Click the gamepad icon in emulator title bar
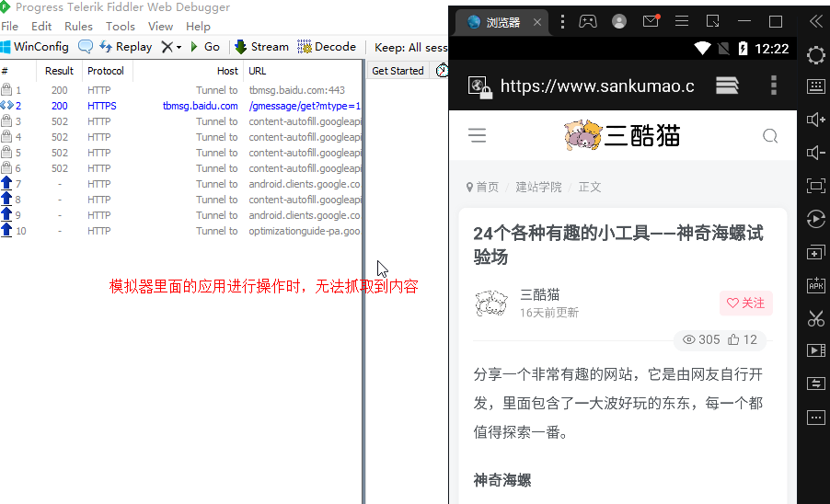Image resolution: width=830 pixels, height=504 pixels. (587, 21)
